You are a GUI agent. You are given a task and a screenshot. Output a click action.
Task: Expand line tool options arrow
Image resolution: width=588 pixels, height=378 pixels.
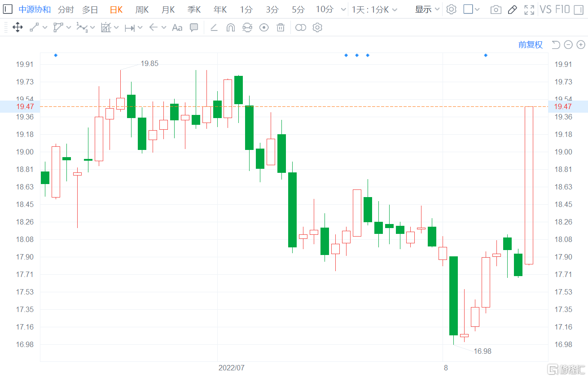point(45,27)
